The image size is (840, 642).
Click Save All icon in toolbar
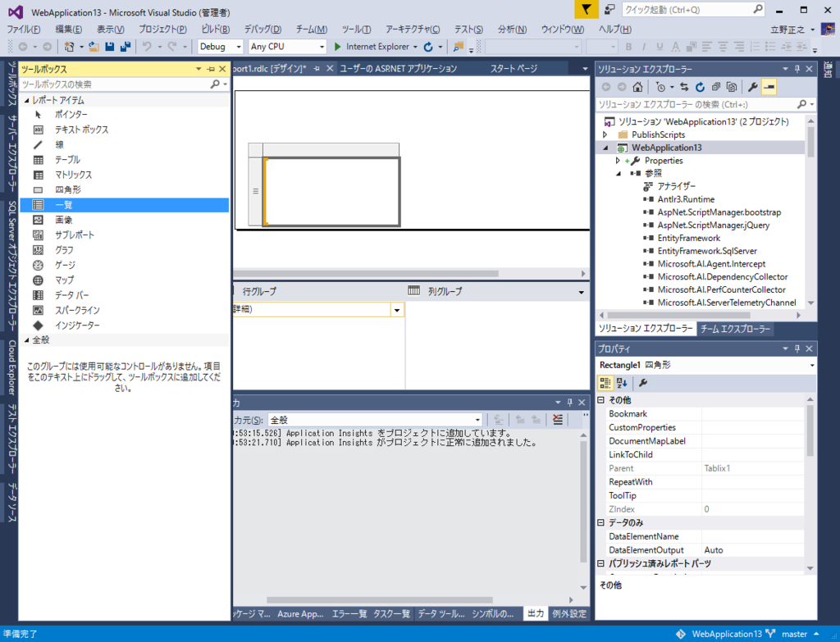click(x=126, y=47)
